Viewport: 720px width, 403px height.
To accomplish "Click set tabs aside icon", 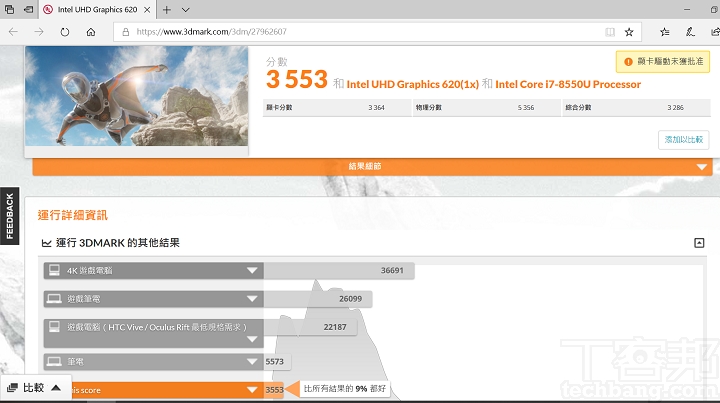I will (28, 9).
